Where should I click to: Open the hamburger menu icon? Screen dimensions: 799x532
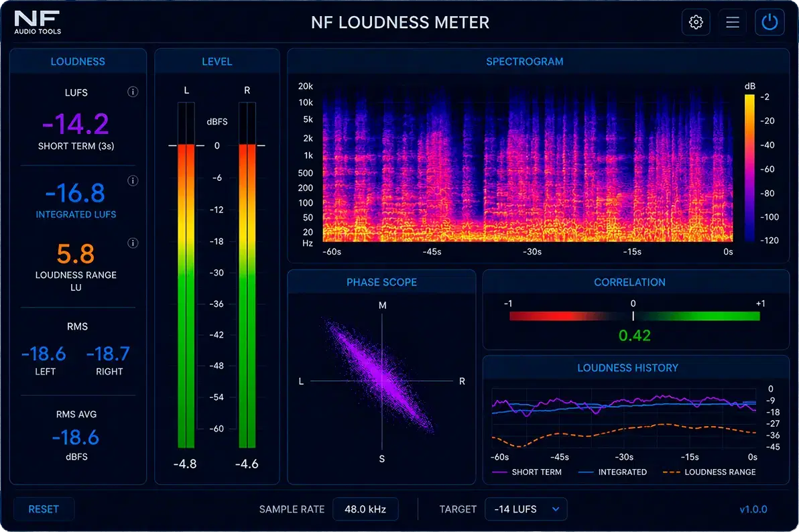[732, 22]
